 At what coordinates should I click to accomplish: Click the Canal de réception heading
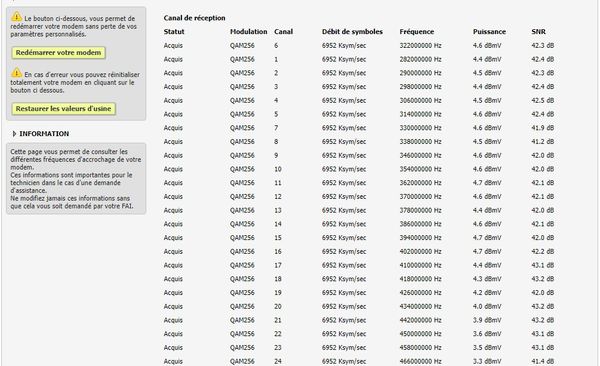194,18
